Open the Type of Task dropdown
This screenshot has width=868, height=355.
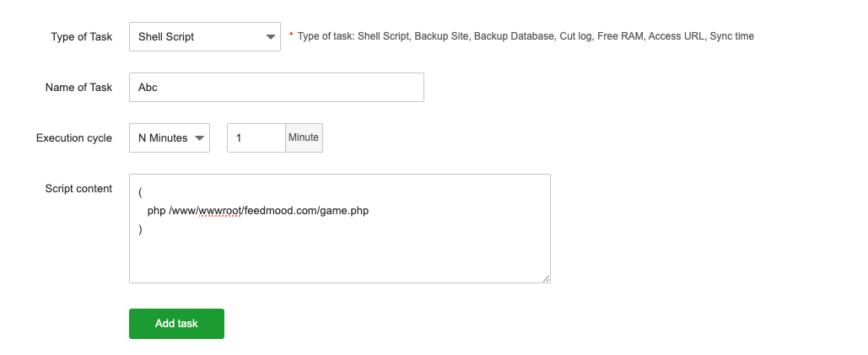coord(204,37)
